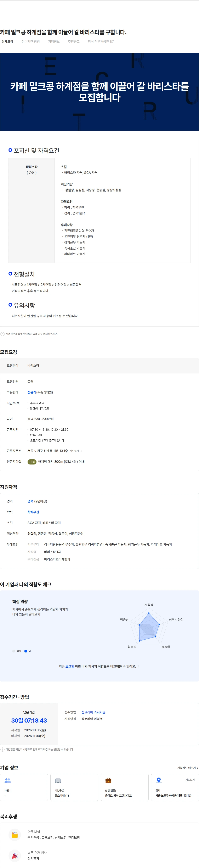Click 바리스타조리제빵과 major text
The image size is (199, 868).
tap(57, 559)
